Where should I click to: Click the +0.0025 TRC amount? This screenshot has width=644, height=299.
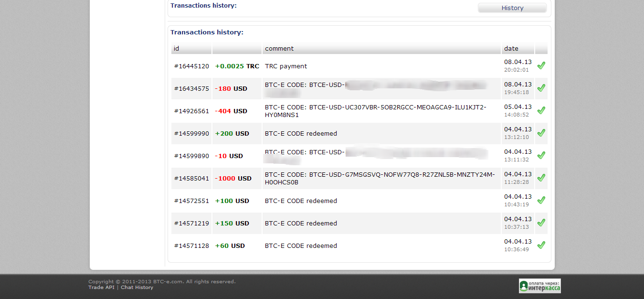[237, 66]
